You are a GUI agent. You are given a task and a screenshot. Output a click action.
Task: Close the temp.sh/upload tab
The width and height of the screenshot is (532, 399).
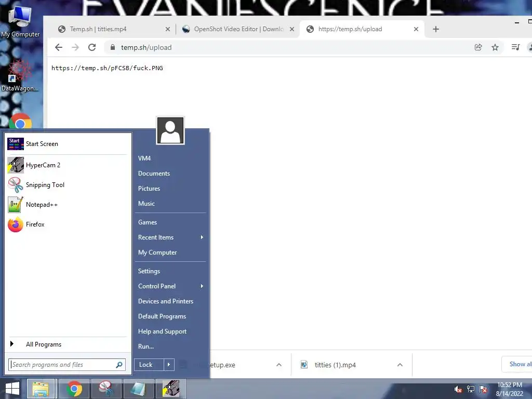416,29
